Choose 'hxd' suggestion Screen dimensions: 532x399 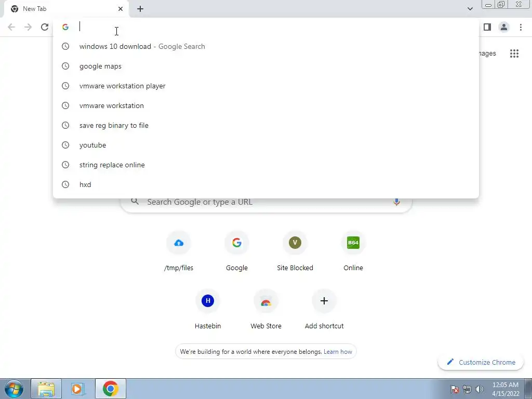click(x=265, y=184)
